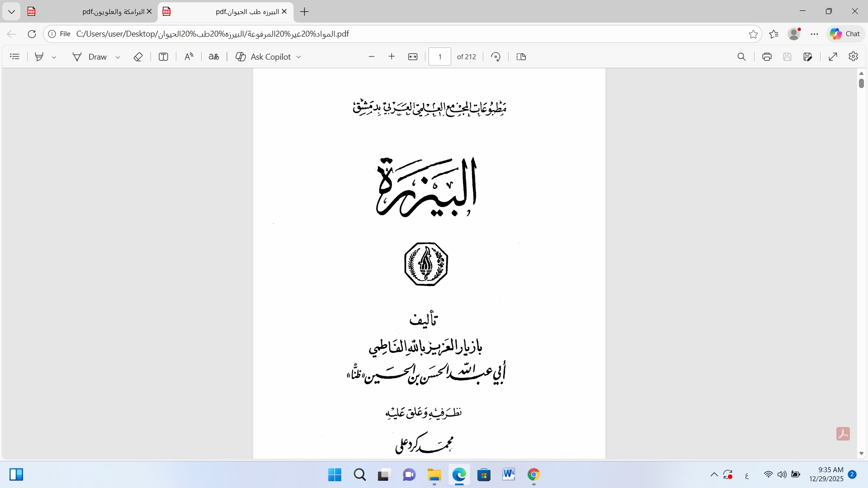Click the Save icon
Image resolution: width=868 pixels, height=488 pixels.
[788, 56]
